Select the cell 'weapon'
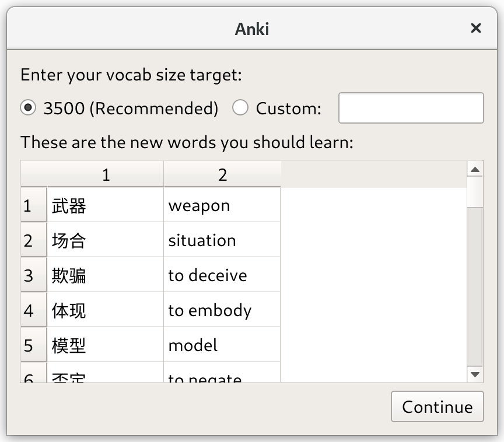The width and height of the screenshot is (504, 442). (x=222, y=205)
